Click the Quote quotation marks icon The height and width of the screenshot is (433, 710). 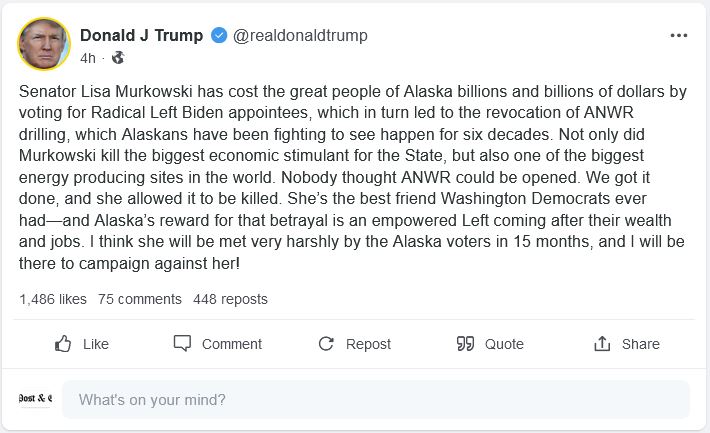coord(465,344)
